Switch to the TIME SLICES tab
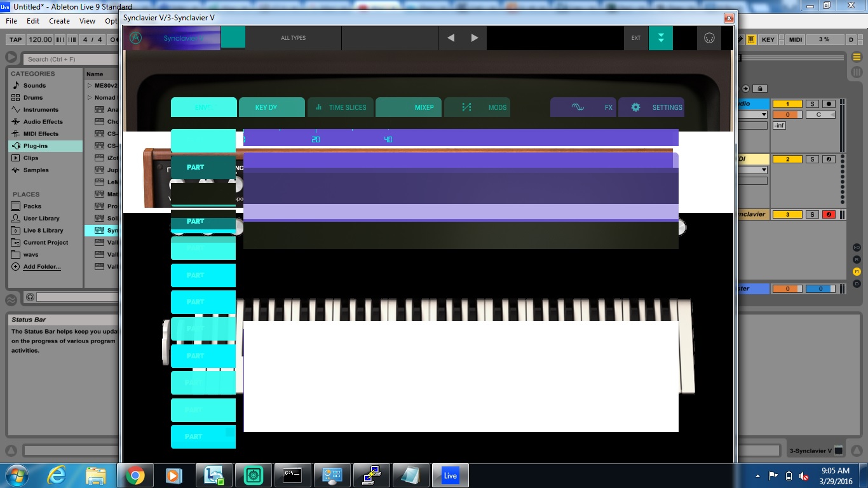The width and height of the screenshot is (868, 488). (341, 107)
